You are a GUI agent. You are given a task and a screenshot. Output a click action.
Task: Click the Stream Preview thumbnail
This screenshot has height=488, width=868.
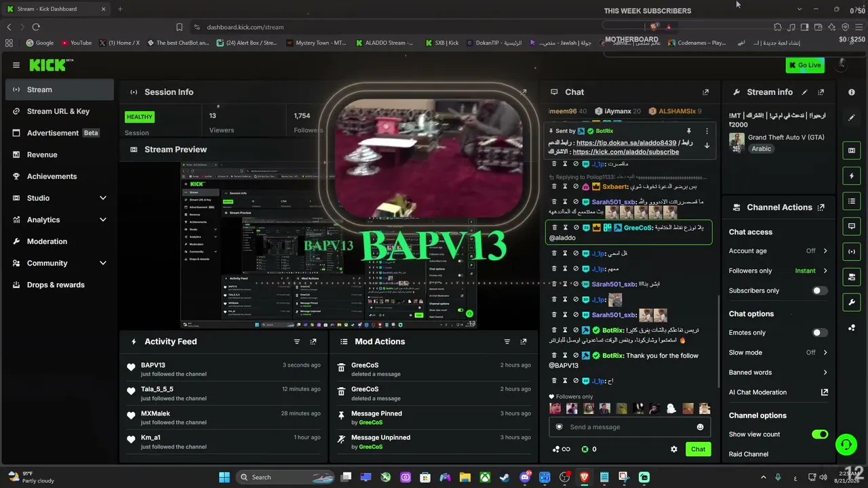[x=329, y=245]
